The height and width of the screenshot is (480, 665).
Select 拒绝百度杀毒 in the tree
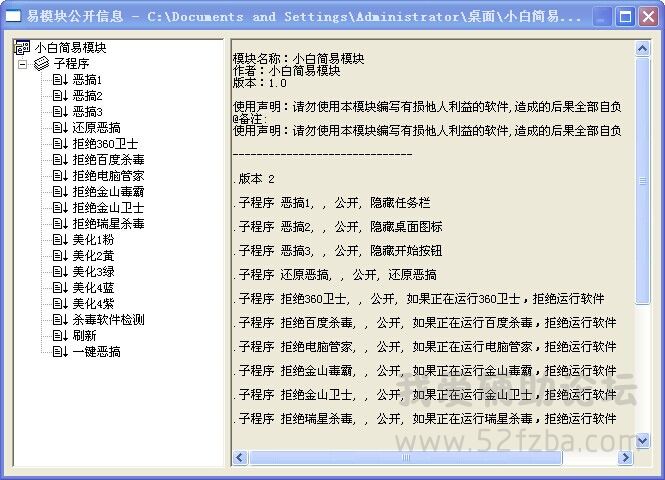tap(108, 160)
